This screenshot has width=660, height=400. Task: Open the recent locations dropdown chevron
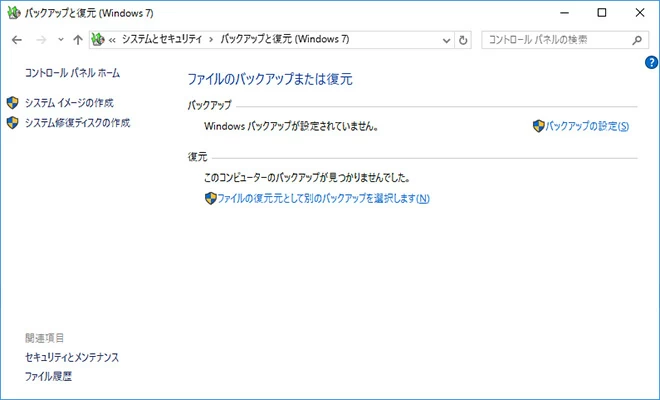(x=61, y=40)
